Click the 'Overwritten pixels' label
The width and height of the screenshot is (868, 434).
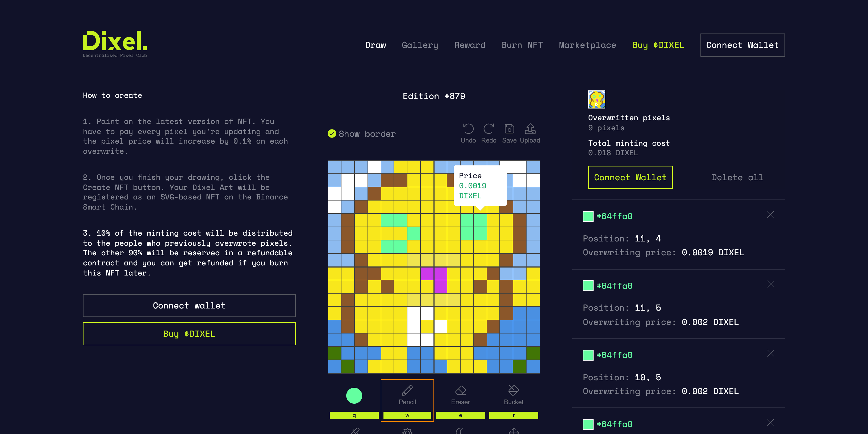pyautogui.click(x=629, y=118)
